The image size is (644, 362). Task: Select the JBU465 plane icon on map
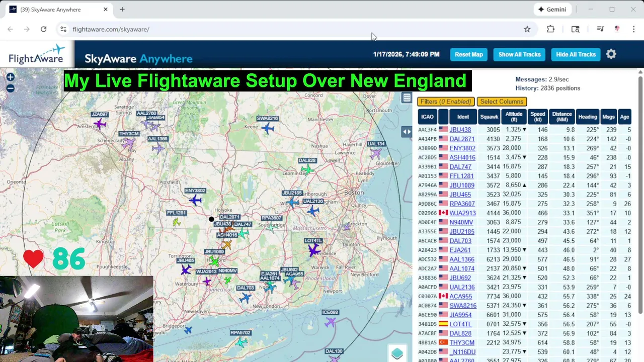(186, 270)
